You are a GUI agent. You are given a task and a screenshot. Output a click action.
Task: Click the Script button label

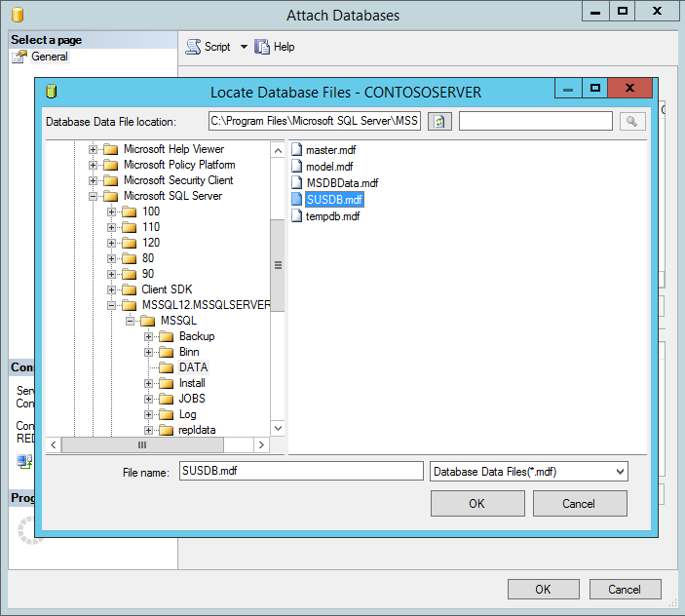(217, 47)
